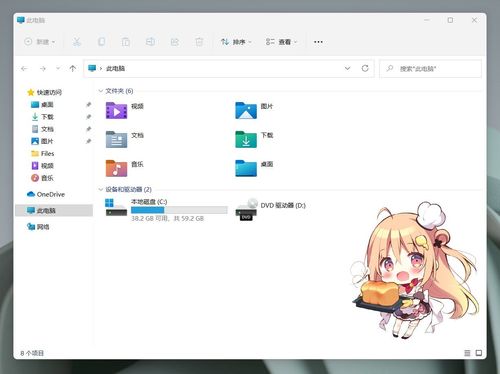This screenshot has height=374, width=500.
Task: Click the Delete trash icon in toolbar
Action: [x=199, y=42]
